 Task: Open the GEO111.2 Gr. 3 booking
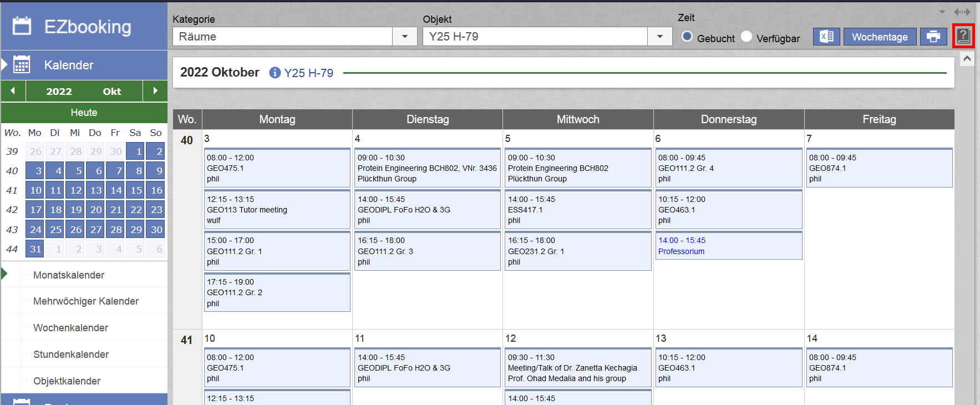tap(428, 251)
